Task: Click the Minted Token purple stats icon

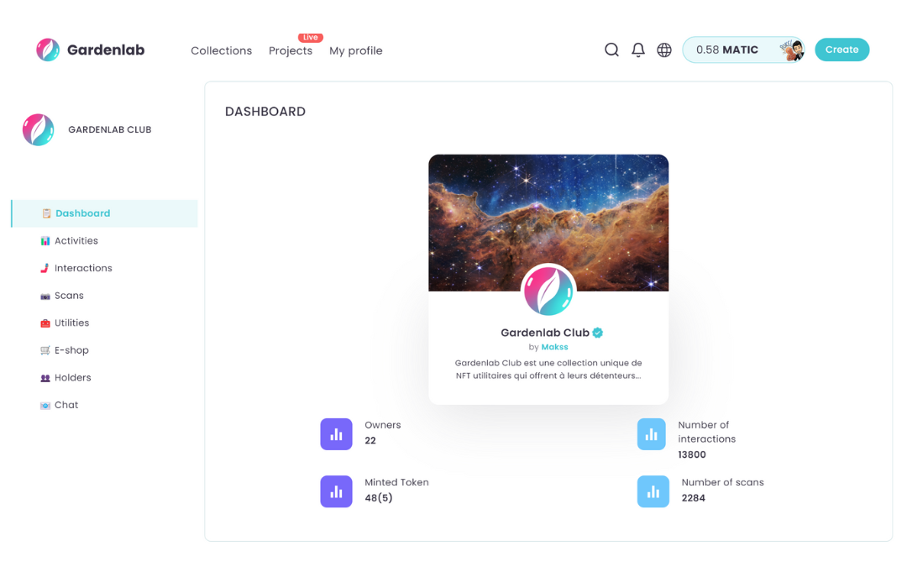Action: (336, 491)
